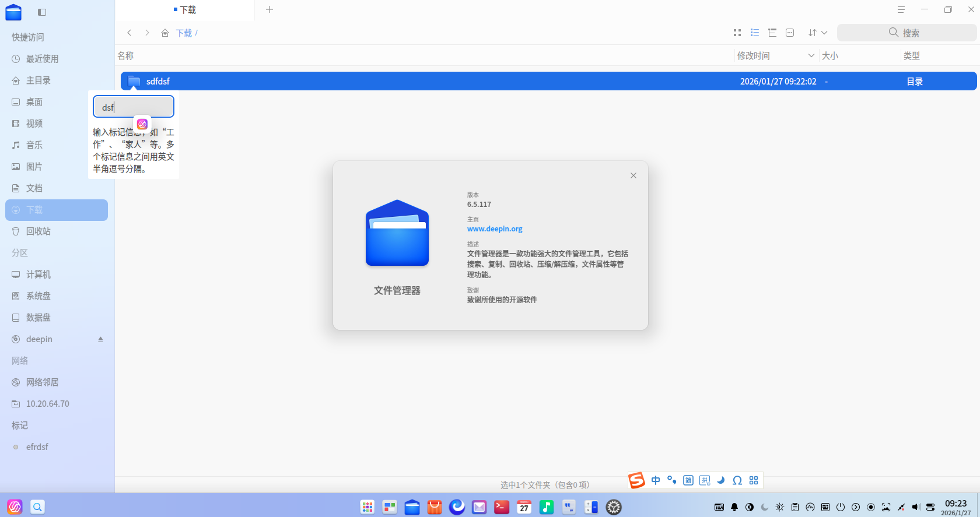Sort by 类型 column header
Image resolution: width=980 pixels, height=517 pixels.
click(912, 56)
